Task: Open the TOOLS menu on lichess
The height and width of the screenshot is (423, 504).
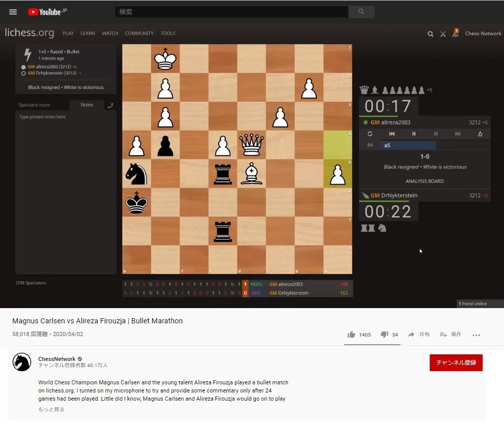Action: tap(168, 34)
